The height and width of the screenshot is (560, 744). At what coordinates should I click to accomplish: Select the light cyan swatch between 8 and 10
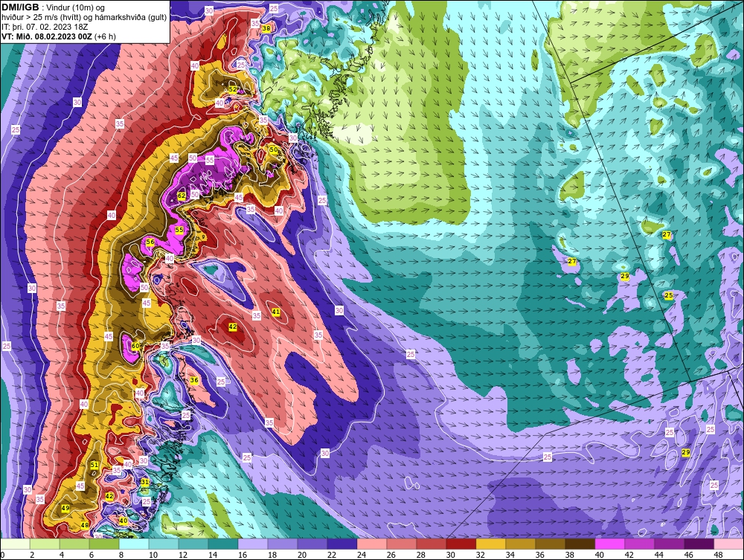134,544
